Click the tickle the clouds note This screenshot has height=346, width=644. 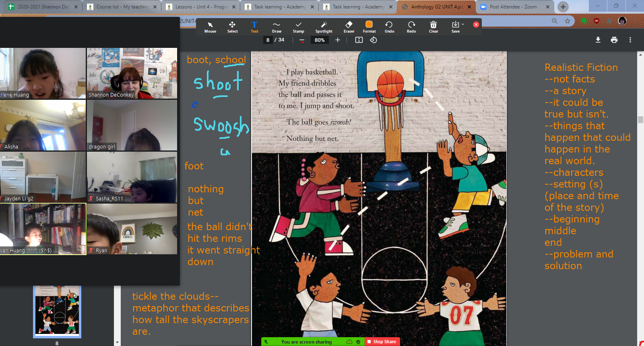click(x=191, y=314)
